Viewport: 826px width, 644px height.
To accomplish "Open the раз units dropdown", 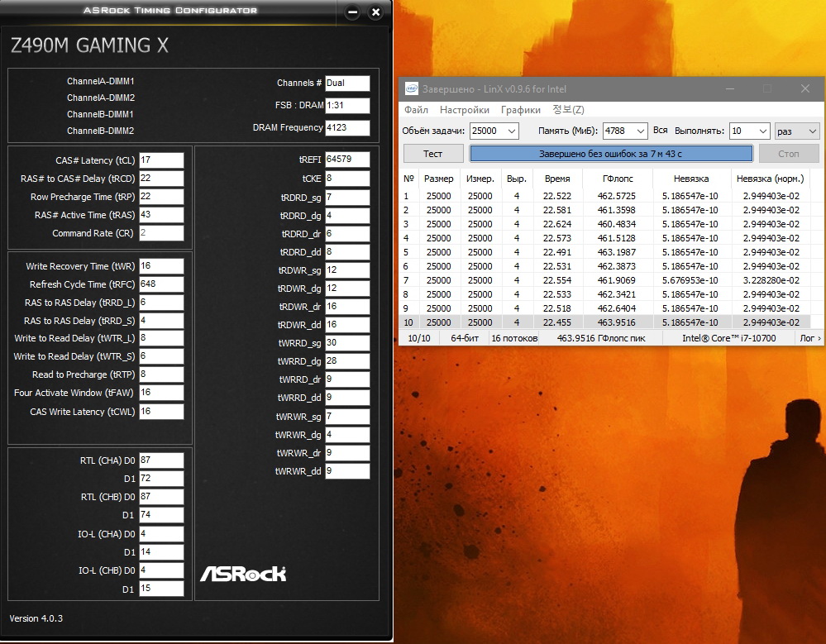I will pyautogui.click(x=797, y=131).
